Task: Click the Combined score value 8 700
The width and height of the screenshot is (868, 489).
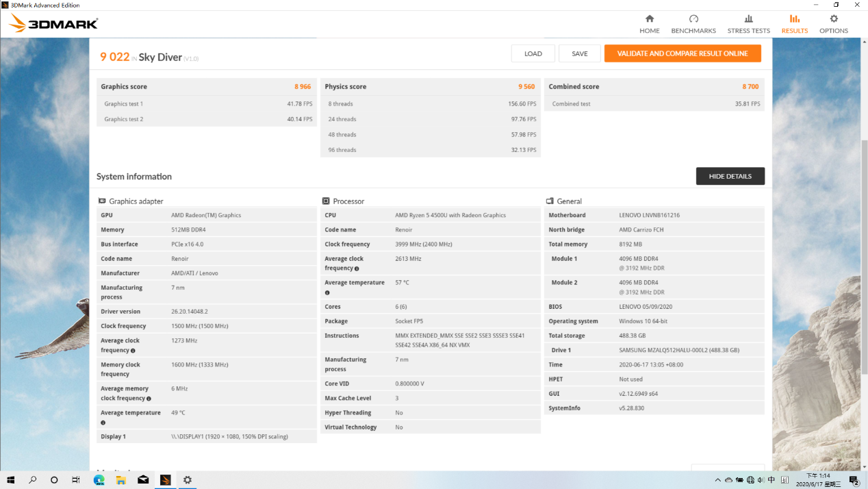Action: point(750,87)
